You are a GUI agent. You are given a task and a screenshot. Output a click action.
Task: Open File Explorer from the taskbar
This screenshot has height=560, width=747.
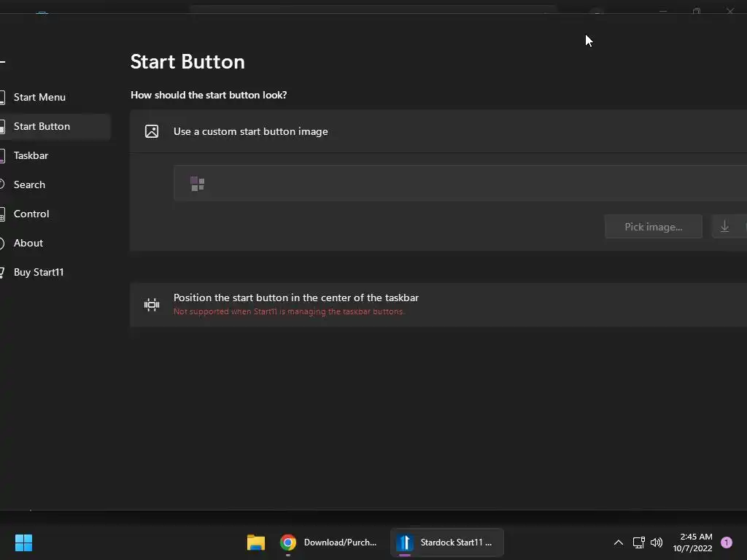point(256,542)
